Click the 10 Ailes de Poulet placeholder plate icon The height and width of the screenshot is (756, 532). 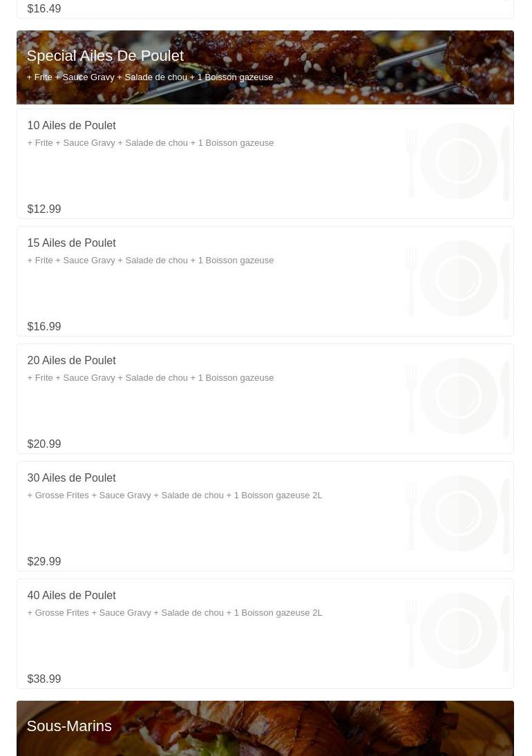(458, 161)
